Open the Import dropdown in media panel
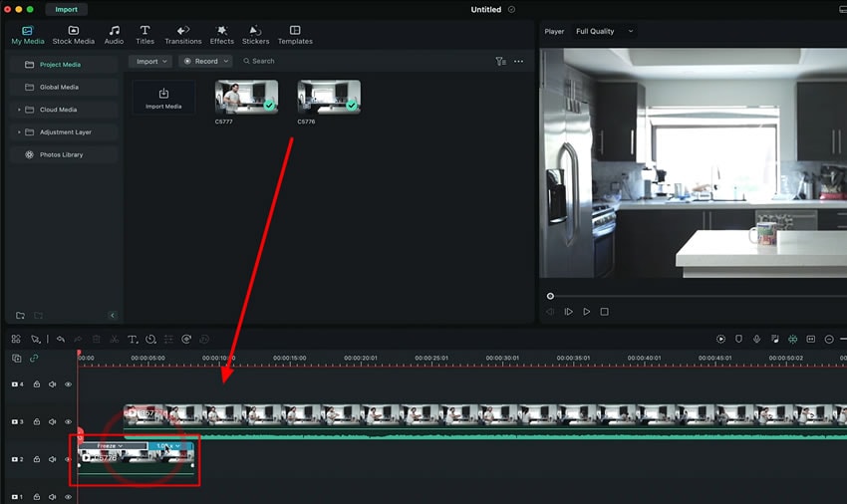This screenshot has height=504, width=847. point(150,62)
